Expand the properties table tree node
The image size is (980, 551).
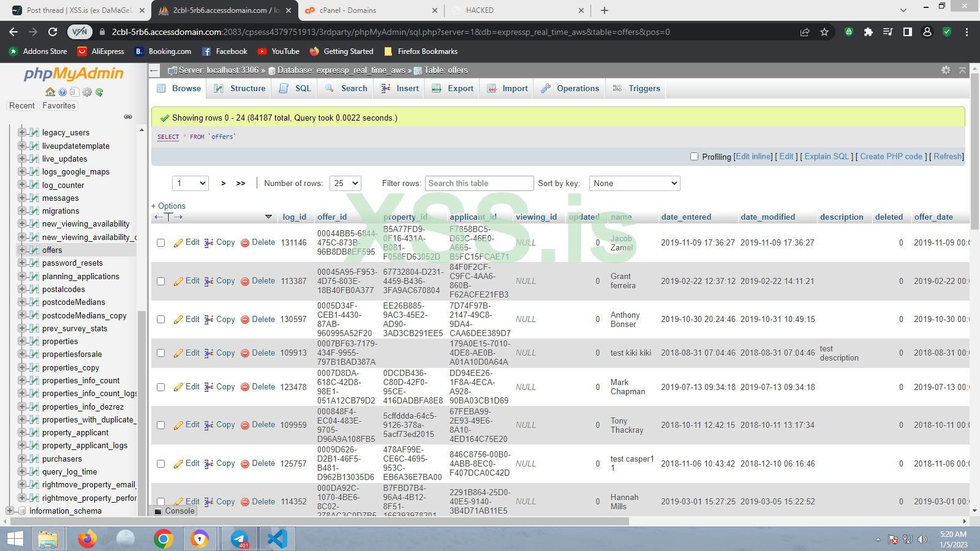point(21,341)
